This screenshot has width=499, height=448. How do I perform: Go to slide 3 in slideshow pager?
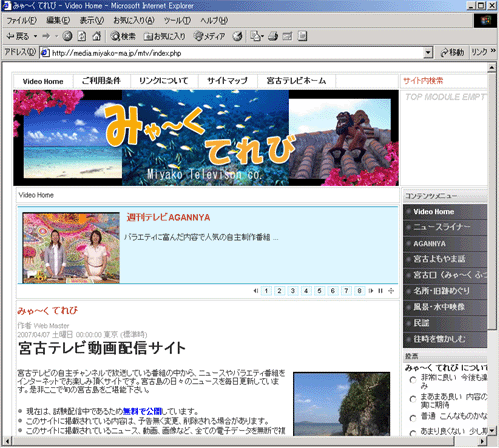tap(293, 291)
